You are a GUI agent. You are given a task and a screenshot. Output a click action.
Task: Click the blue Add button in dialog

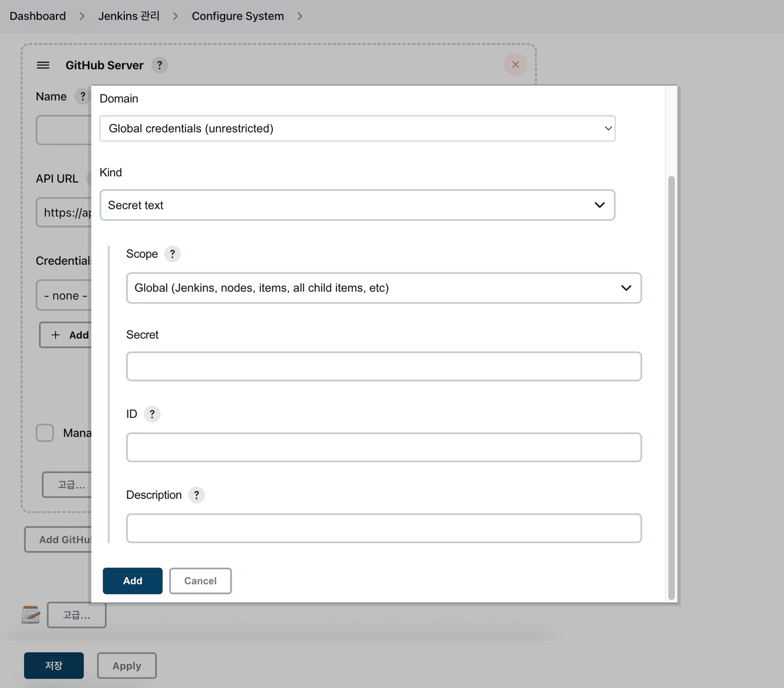tap(132, 581)
